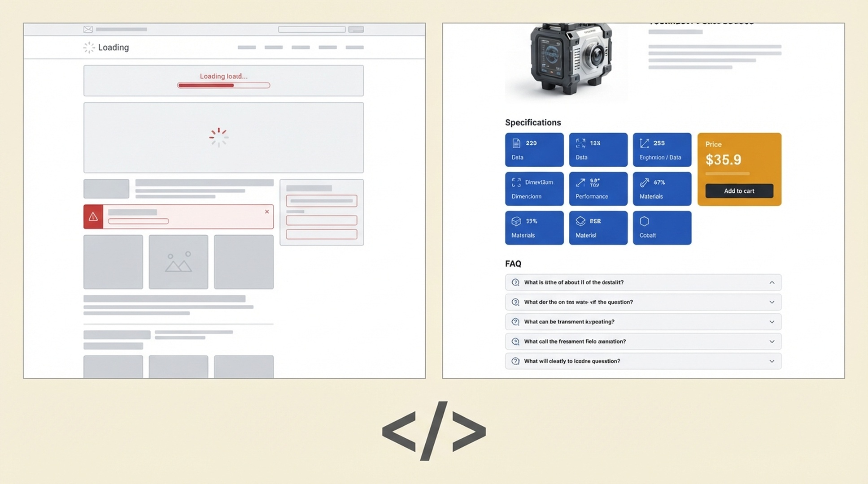Viewport: 868px width, 484px height.
Task: Click the first red-outlined input in the side form
Action: click(x=322, y=201)
